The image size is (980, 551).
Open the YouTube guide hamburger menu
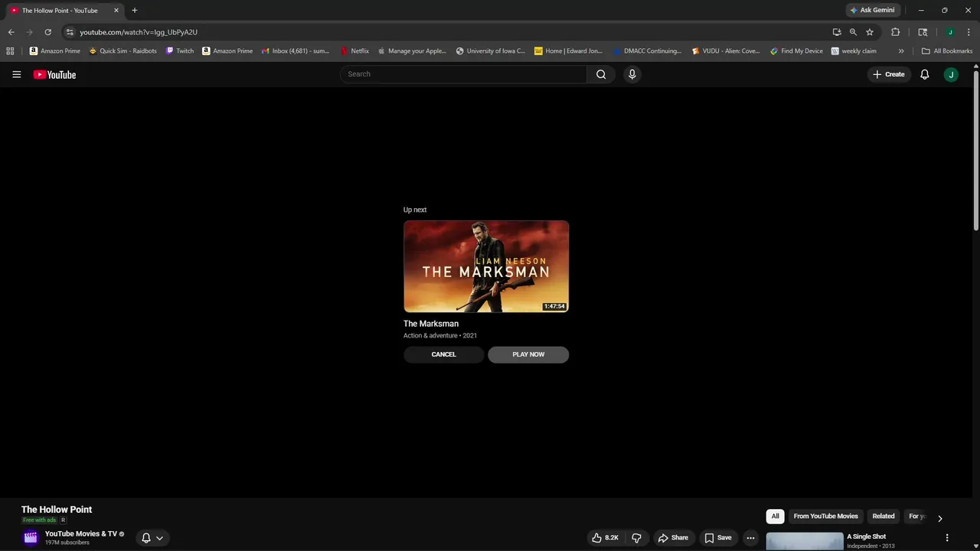point(16,74)
